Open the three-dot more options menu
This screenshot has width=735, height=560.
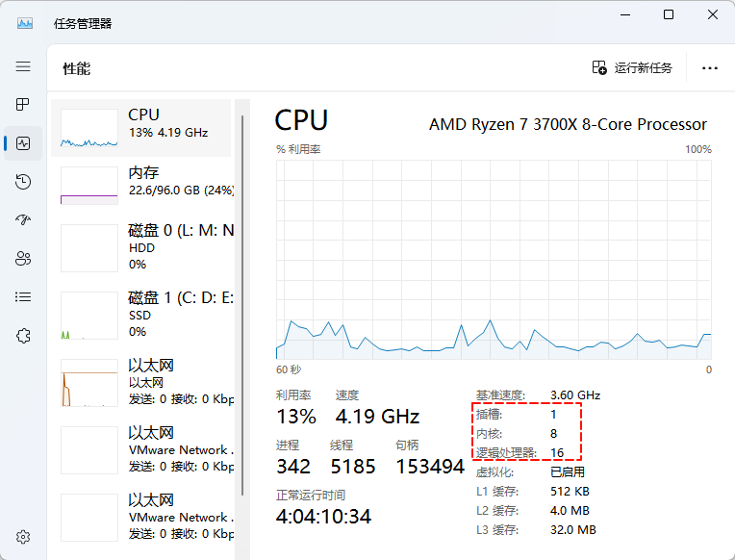[x=710, y=68]
